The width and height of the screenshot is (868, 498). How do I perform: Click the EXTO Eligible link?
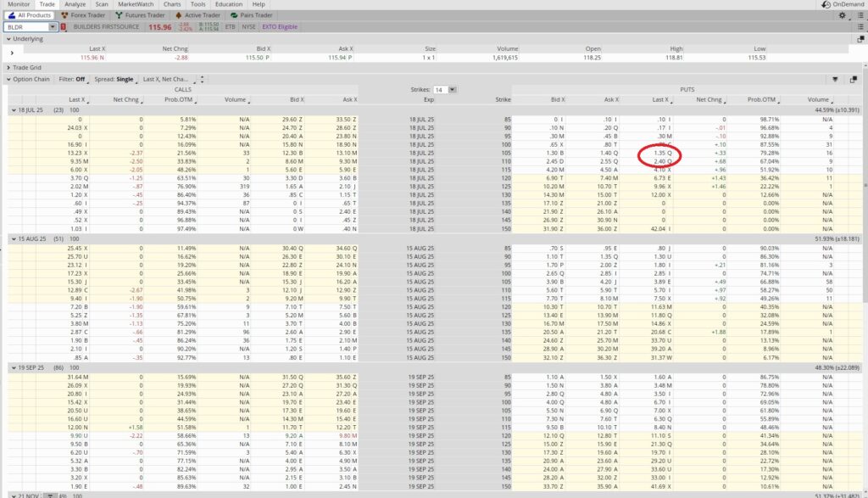(279, 26)
